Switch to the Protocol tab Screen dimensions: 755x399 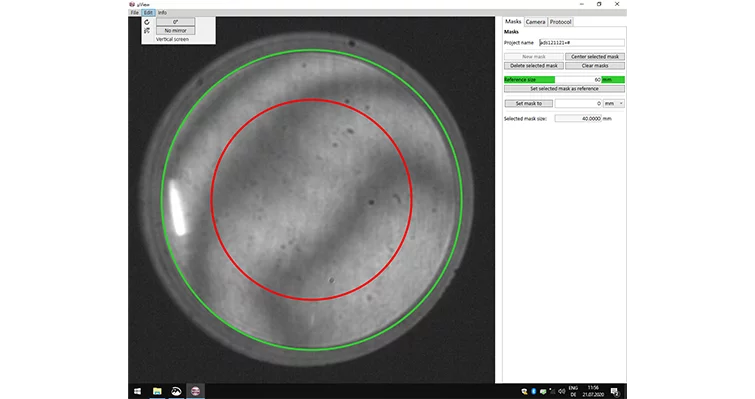click(x=560, y=22)
